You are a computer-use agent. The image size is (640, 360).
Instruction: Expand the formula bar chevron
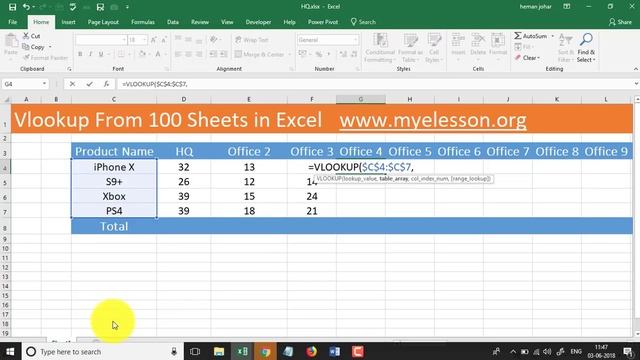[x=636, y=84]
